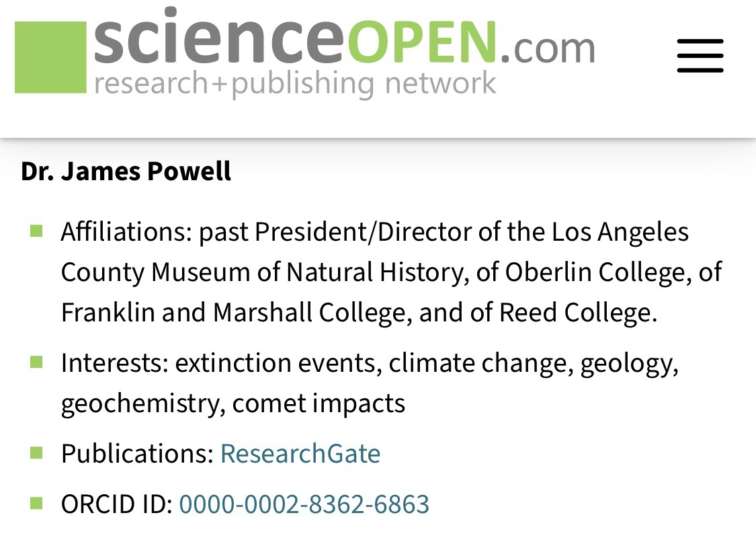The width and height of the screenshot is (756, 546).
Task: Click the green bullet beside ORCID ID
Action: click(x=36, y=503)
